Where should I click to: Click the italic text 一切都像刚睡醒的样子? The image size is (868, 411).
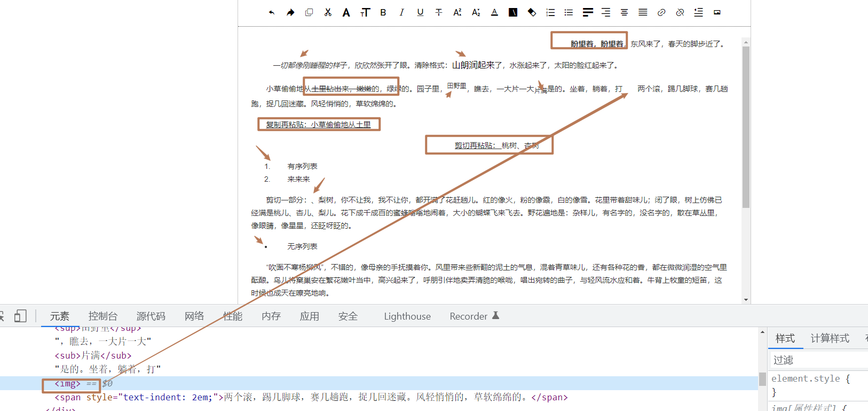tap(310, 65)
